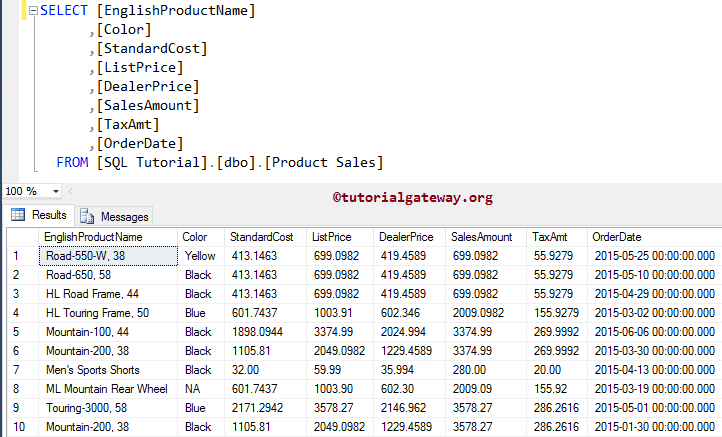Select row header number 1
This screenshot has height=437, width=722.
23,256
